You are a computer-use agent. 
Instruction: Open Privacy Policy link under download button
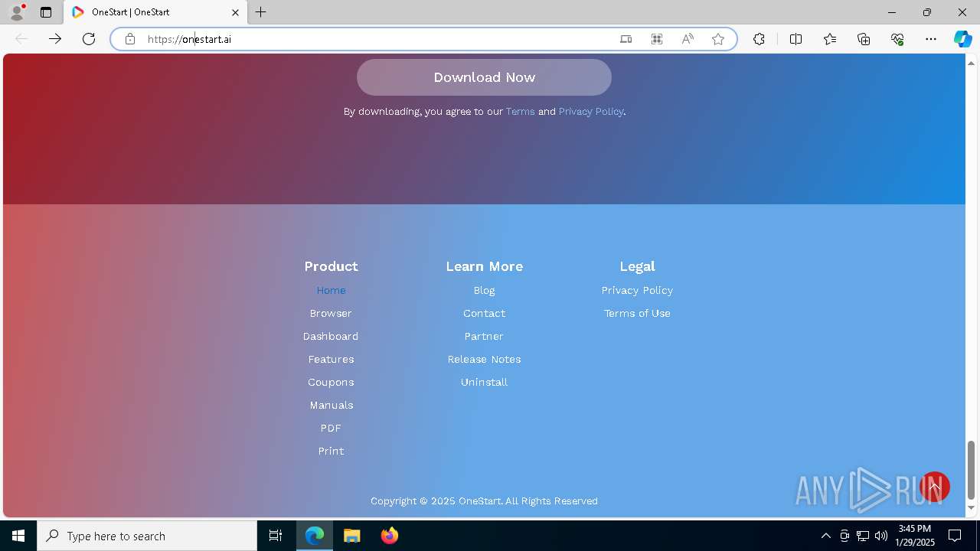pos(591,112)
